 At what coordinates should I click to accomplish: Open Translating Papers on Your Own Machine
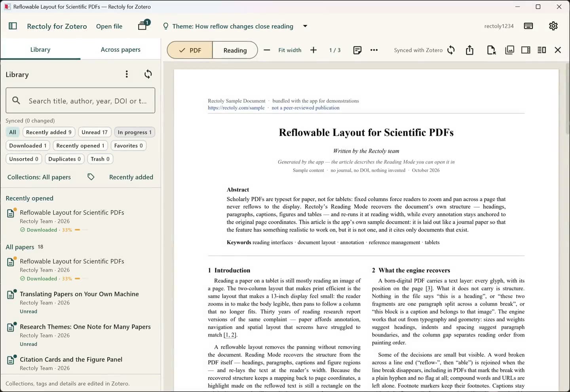click(80, 303)
